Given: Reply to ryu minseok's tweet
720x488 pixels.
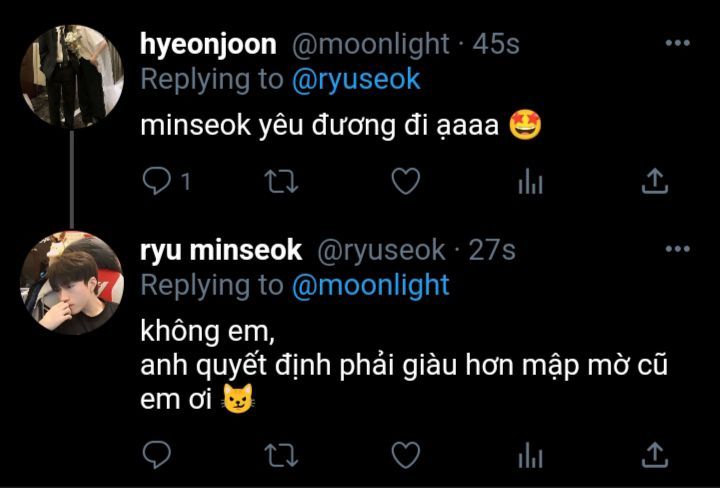Looking at the screenshot, I should click(157, 454).
